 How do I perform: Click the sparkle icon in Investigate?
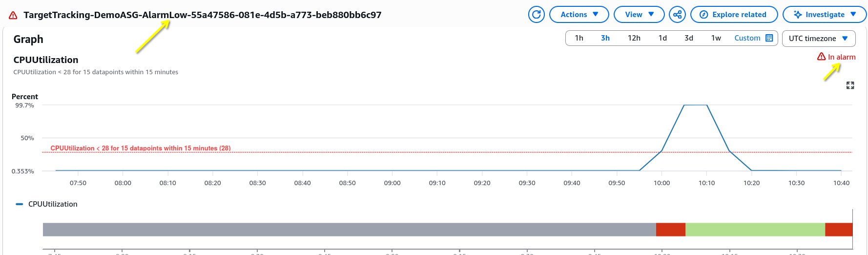[798, 15]
